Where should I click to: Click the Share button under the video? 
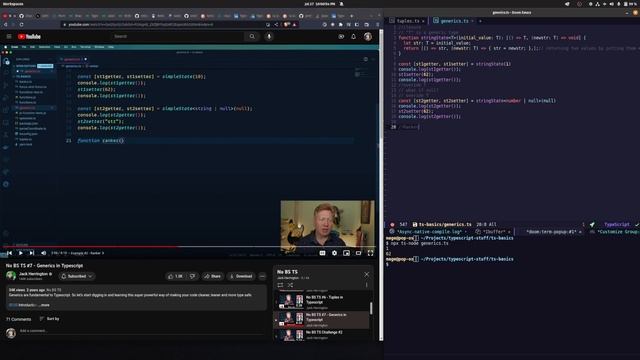[x=213, y=276]
